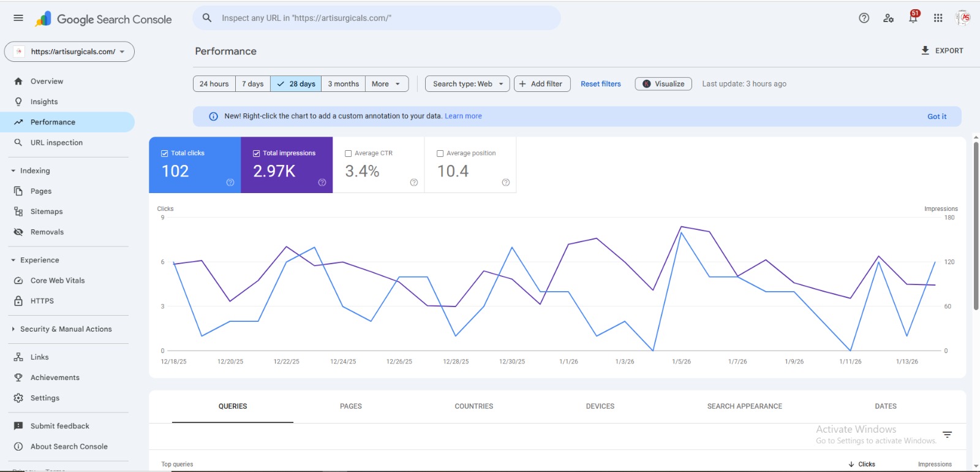Image resolution: width=980 pixels, height=472 pixels.
Task: Click the Inspect any URL search field
Action: (377, 18)
